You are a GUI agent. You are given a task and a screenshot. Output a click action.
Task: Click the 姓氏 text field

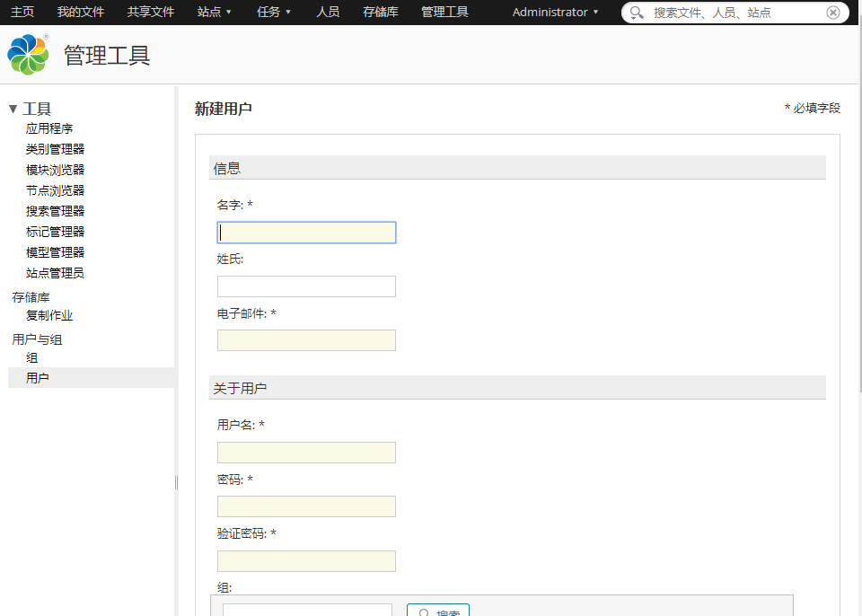point(306,286)
